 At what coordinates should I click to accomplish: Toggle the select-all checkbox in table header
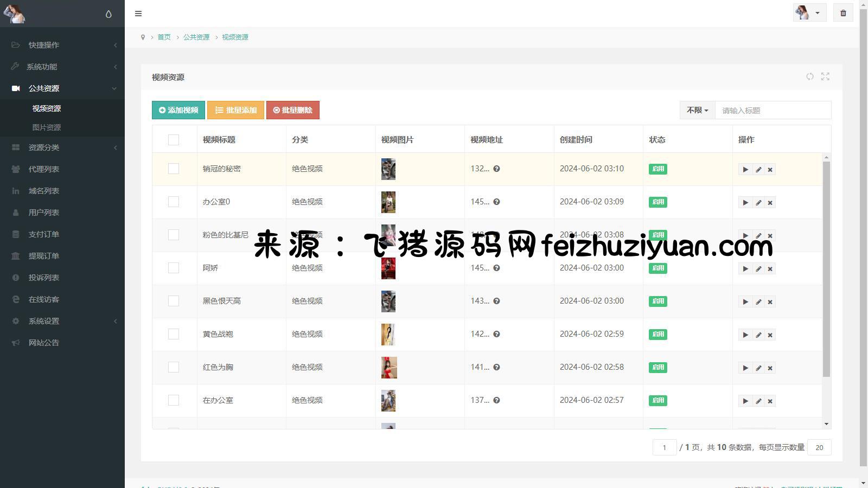(174, 140)
